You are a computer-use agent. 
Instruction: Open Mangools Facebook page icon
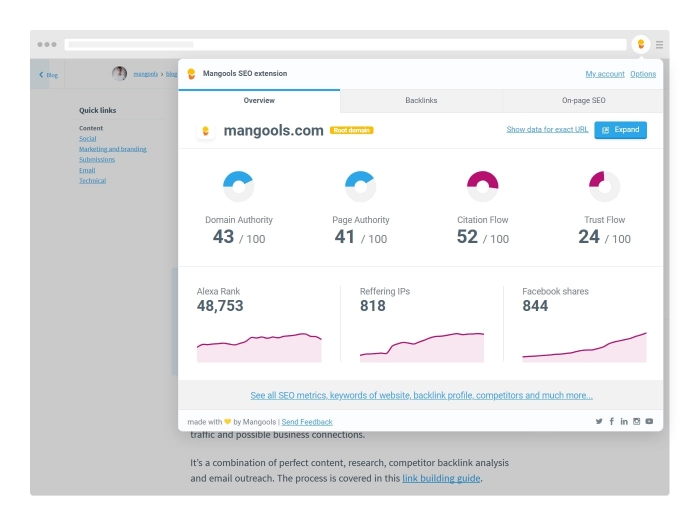(612, 421)
